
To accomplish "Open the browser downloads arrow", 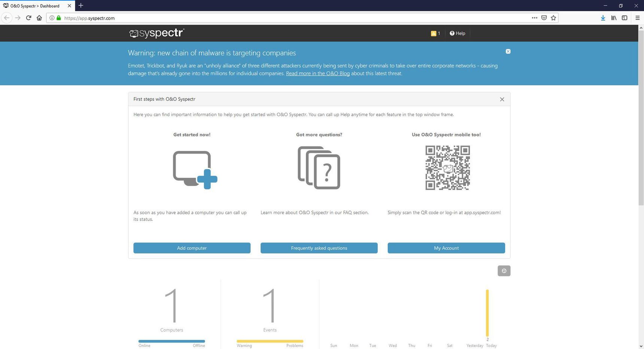I will tap(603, 18).
